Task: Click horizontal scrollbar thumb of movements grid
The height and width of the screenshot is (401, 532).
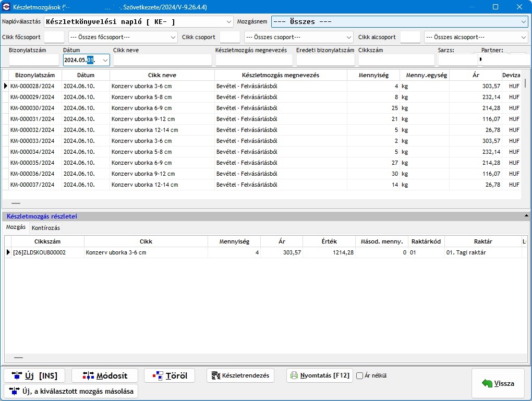Action: [16, 203]
